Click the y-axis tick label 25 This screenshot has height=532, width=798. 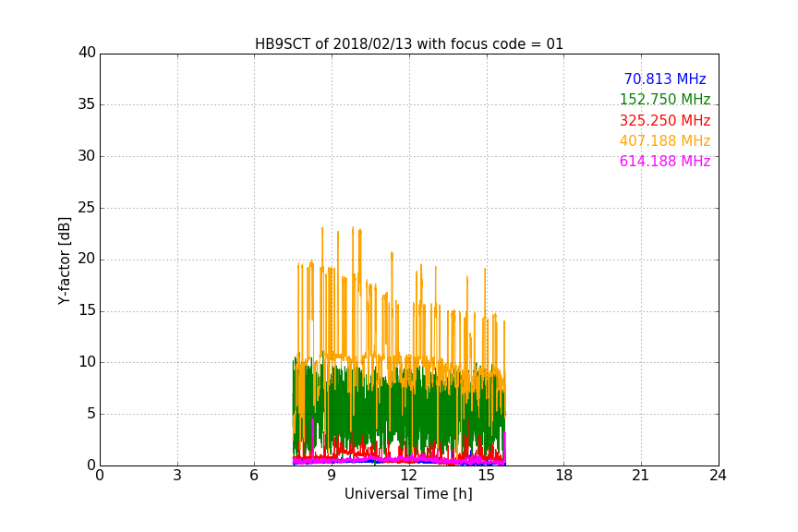point(87,207)
